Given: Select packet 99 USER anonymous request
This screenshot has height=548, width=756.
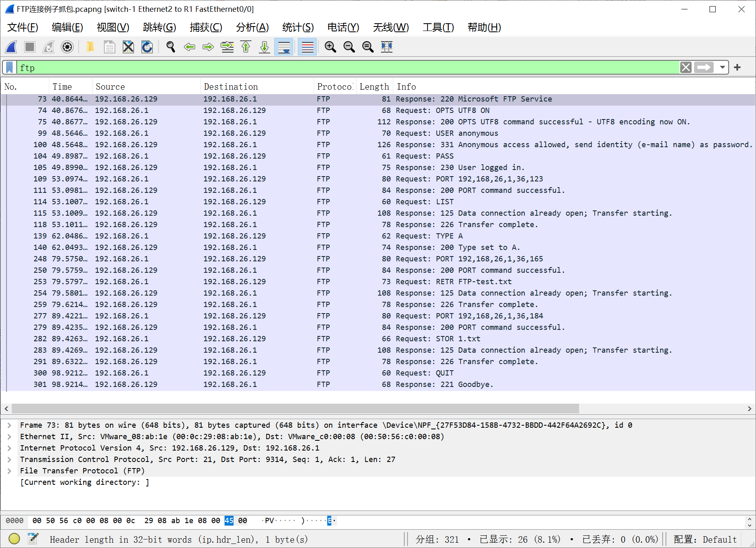Looking at the screenshot, I should pos(378,133).
